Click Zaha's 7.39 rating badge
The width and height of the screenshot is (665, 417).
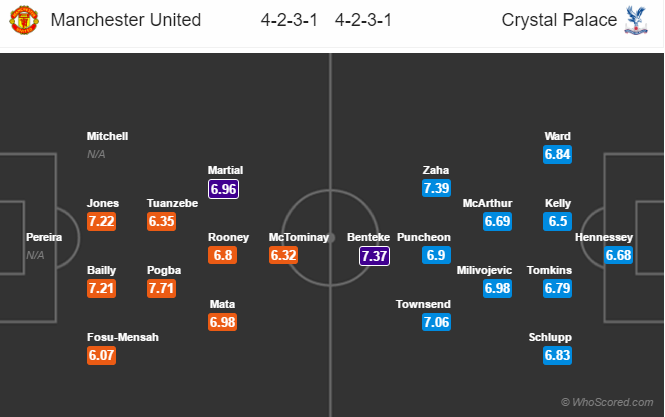[437, 187]
